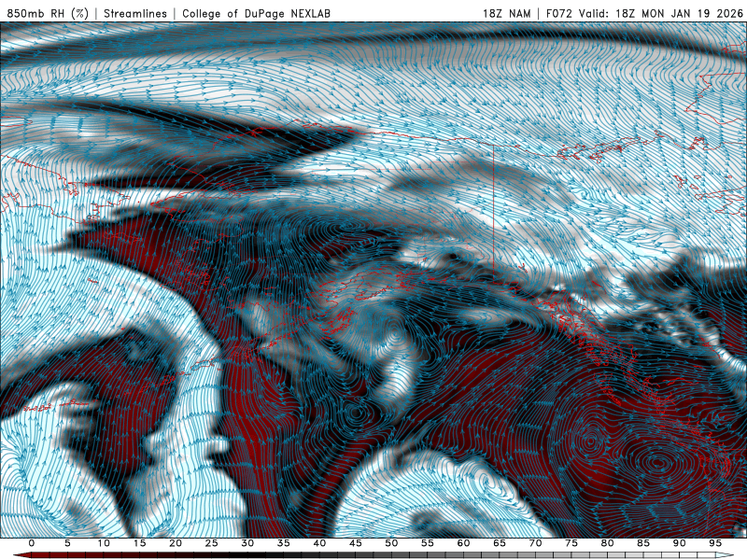Click the "Streamlines" header label

click(135, 13)
